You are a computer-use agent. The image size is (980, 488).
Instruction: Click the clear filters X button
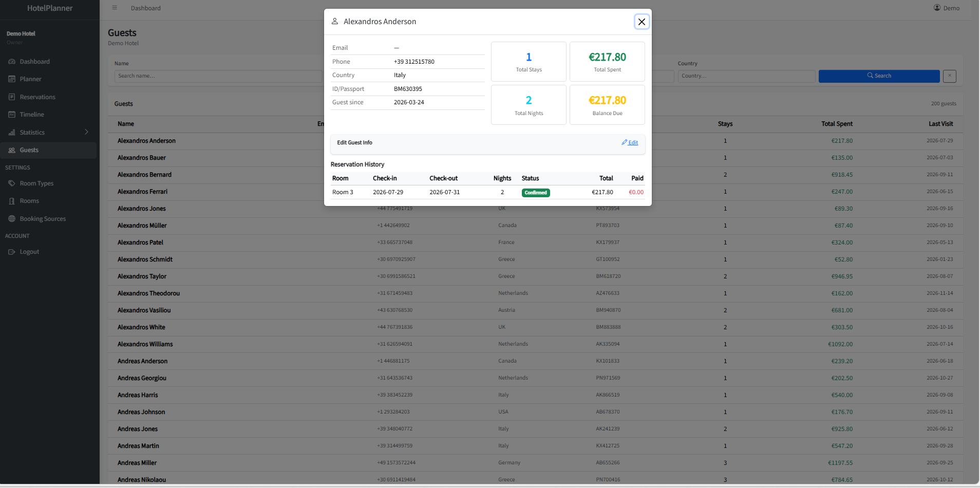click(950, 76)
